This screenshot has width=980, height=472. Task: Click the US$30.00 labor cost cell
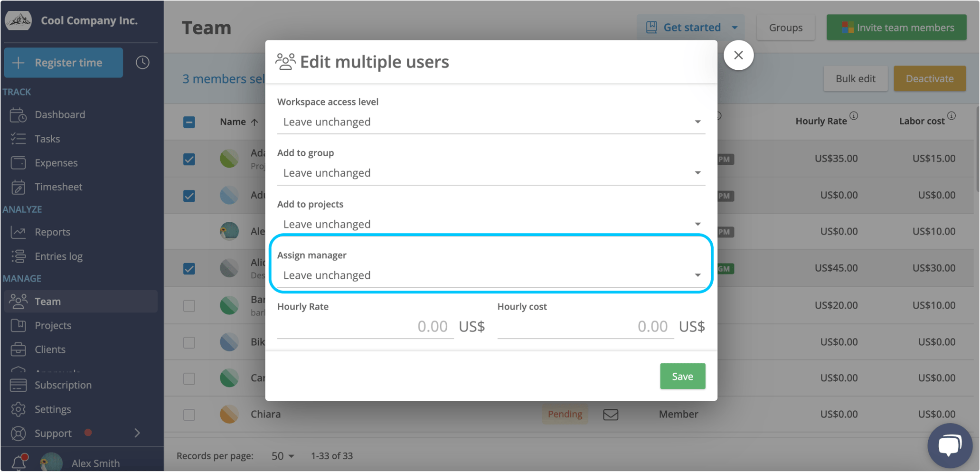(x=934, y=268)
